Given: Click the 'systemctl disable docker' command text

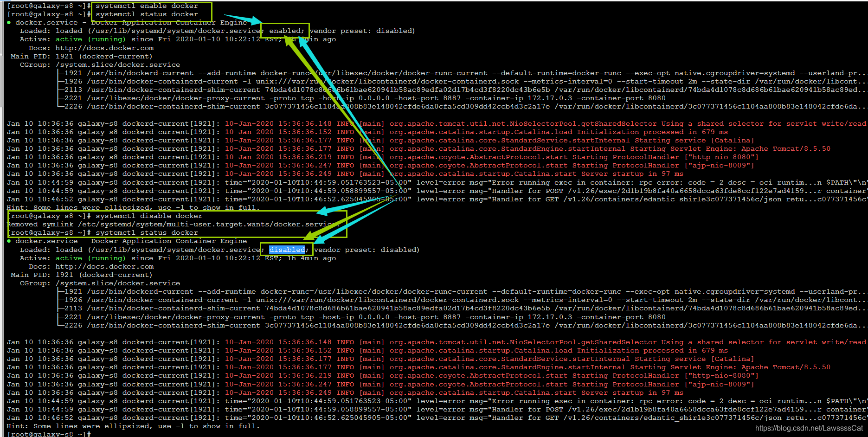Looking at the screenshot, I should (149, 216).
